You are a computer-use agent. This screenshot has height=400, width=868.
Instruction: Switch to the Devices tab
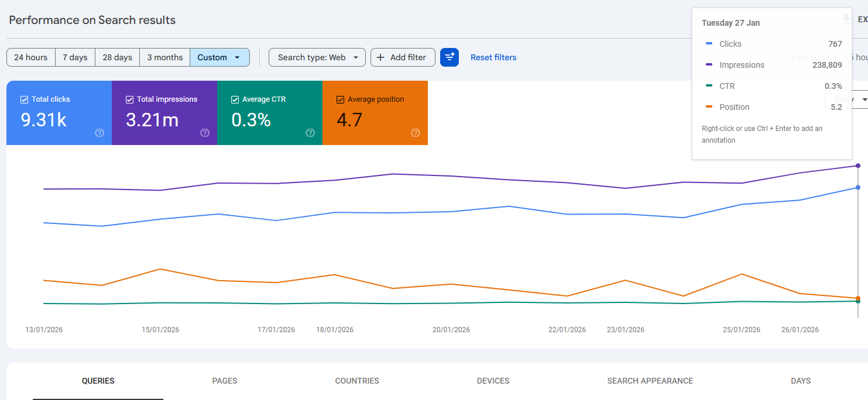coord(493,381)
